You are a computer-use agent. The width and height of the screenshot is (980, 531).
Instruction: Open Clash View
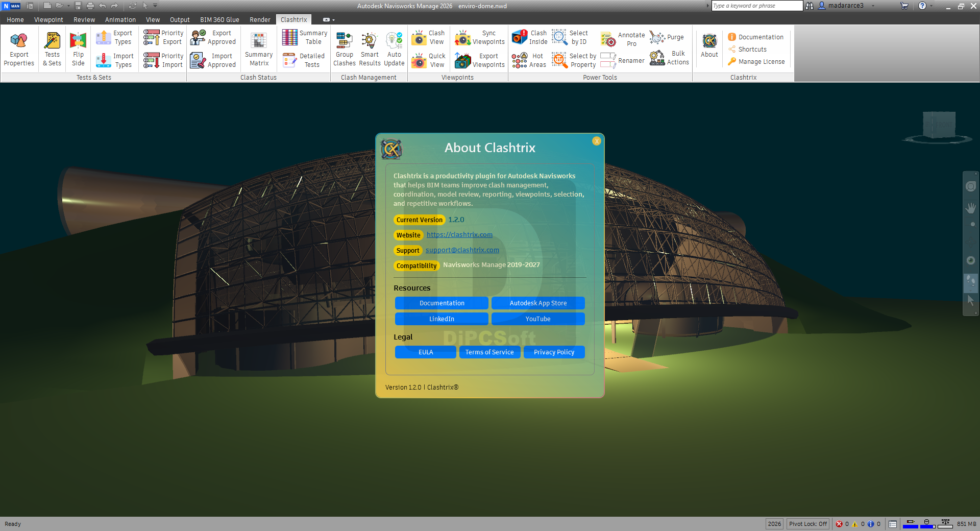pos(428,38)
